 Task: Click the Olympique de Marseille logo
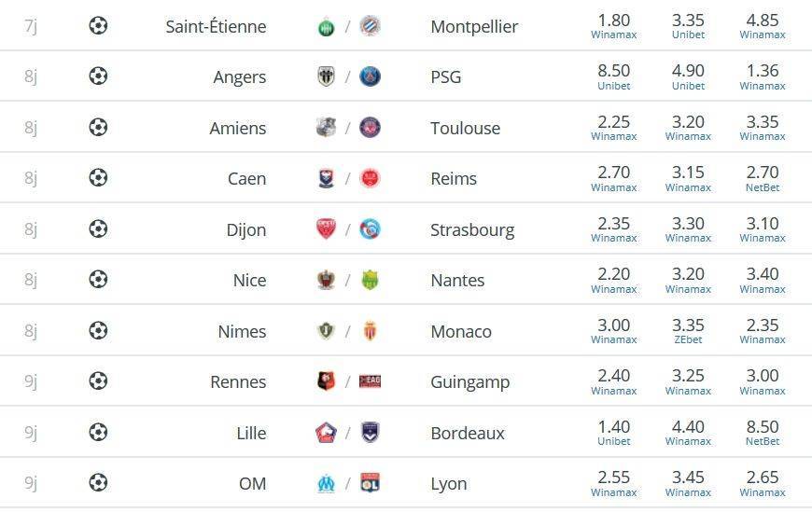327,483
